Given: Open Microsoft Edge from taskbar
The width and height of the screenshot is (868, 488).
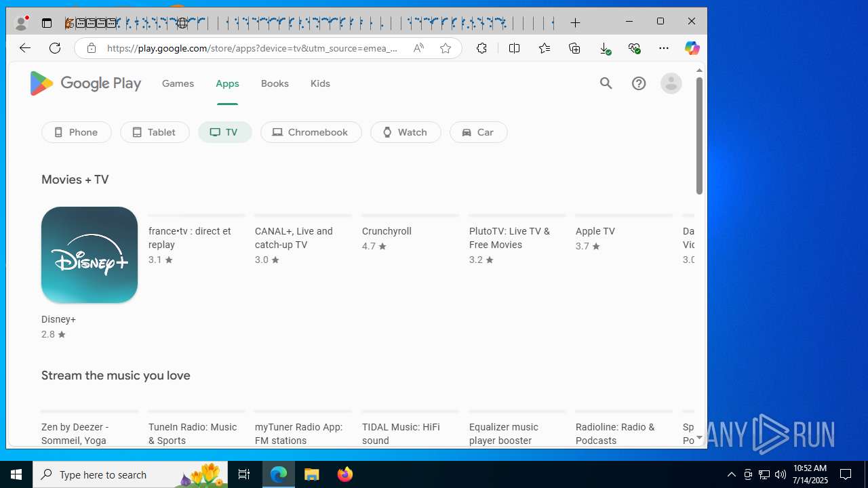Looking at the screenshot, I should 279,474.
